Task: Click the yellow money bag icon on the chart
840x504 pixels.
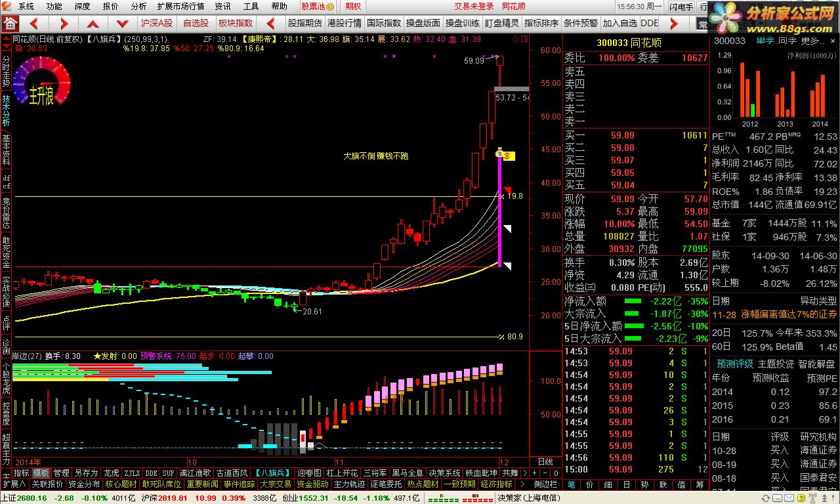Action: [501, 153]
